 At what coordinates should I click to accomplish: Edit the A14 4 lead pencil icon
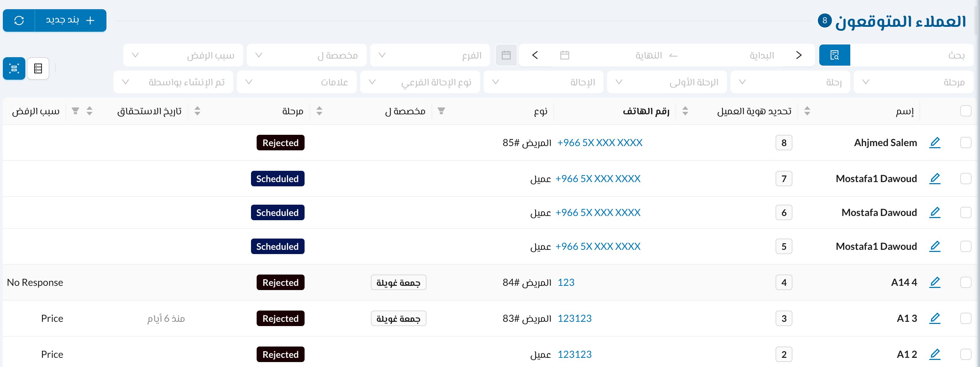coord(935,282)
